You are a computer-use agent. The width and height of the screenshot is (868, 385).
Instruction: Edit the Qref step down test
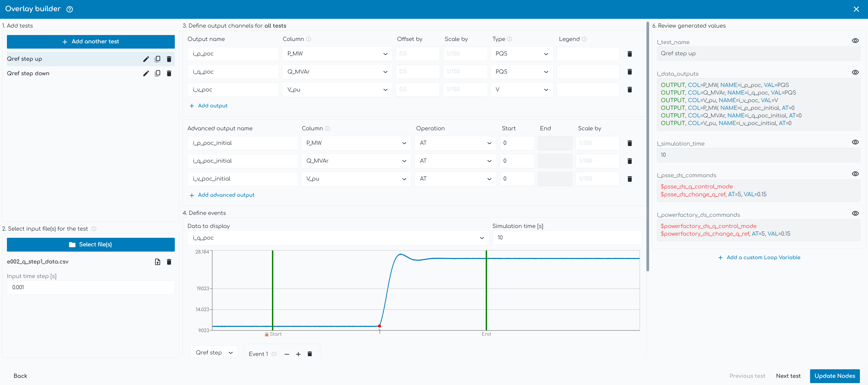coord(146,73)
